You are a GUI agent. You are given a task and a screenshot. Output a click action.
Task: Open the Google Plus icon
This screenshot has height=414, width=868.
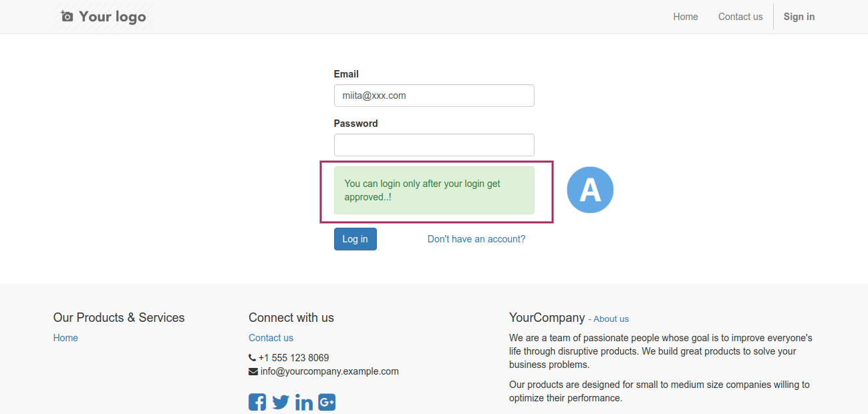click(x=327, y=402)
